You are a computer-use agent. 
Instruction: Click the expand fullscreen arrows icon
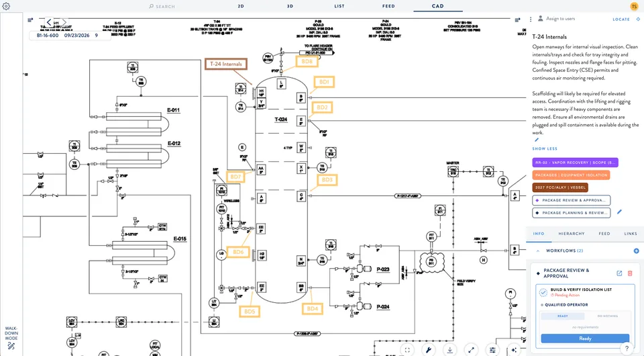471,350
